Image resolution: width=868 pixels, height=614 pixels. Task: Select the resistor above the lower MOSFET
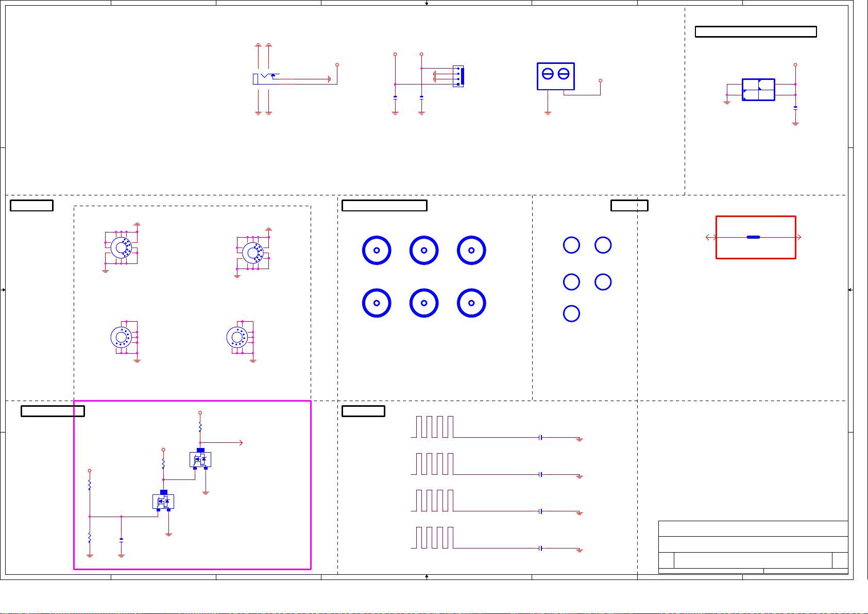point(163,464)
